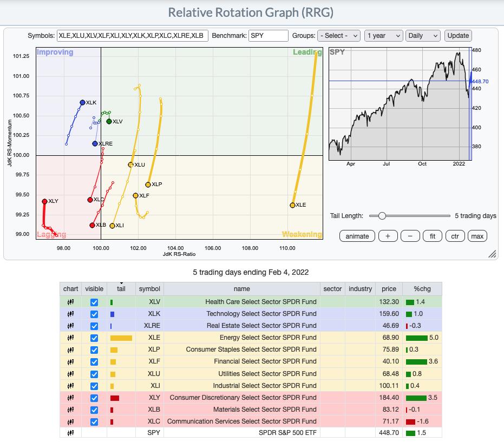Click the XLP marker on the graph
The height and width of the screenshot is (442, 504).
pos(148,184)
